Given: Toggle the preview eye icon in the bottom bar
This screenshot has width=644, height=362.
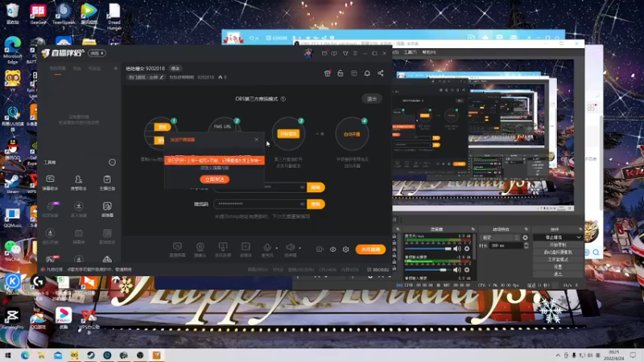Looking at the screenshot, I should (332, 249).
